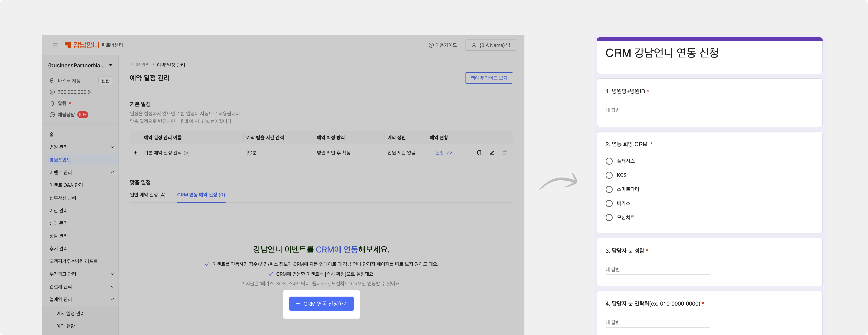The image size is (868, 335).
Task: Open the hamburger menu icon
Action: click(x=55, y=45)
